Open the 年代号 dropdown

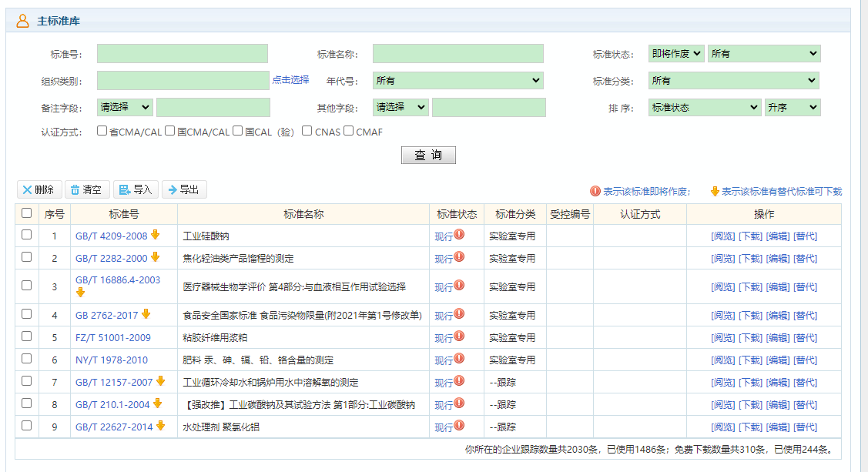[x=457, y=80]
